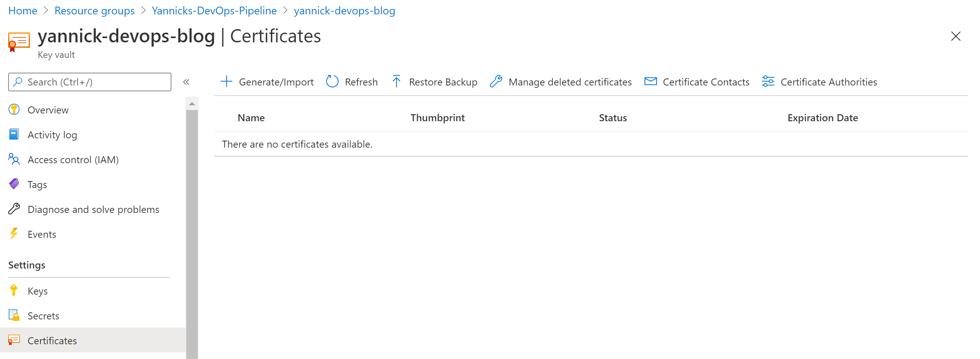This screenshot has height=359, width=980.
Task: Sort by the Thumbprint column header
Action: pos(438,118)
